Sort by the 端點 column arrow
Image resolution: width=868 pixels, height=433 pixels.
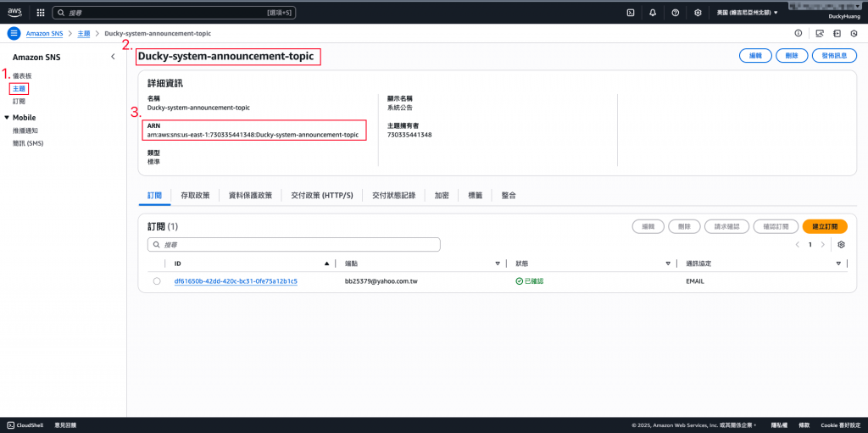pyautogui.click(x=498, y=264)
